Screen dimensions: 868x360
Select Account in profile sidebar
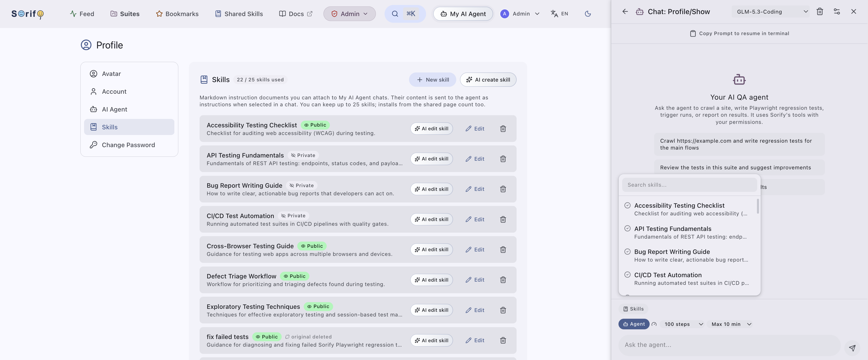tap(129, 91)
